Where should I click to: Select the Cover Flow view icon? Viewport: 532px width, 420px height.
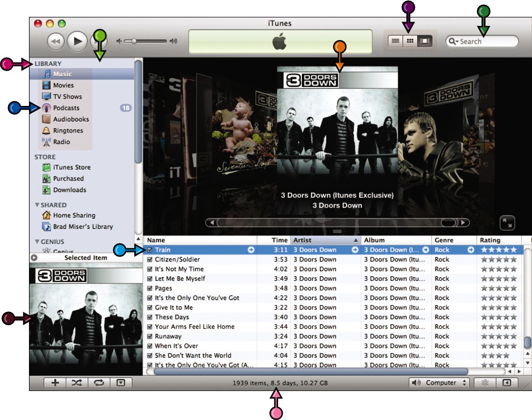[425, 41]
